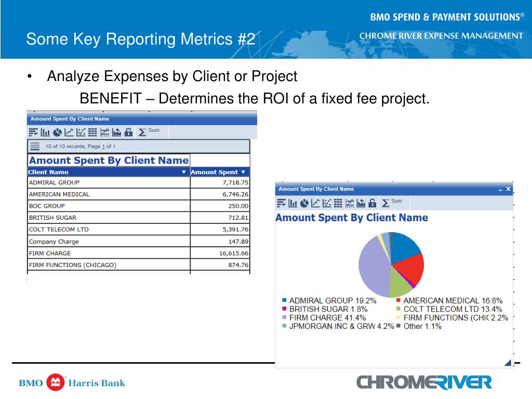Click the Sigma Sum button in the pie chart panel

[392, 203]
